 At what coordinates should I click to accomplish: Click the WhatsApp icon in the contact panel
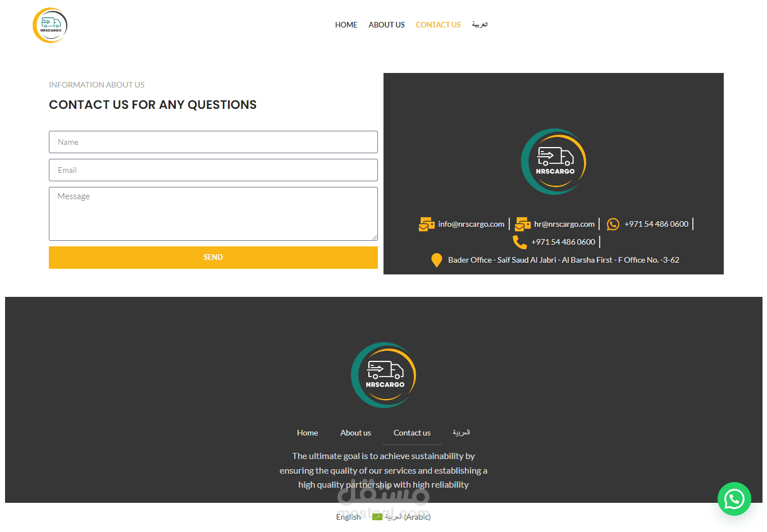(613, 224)
